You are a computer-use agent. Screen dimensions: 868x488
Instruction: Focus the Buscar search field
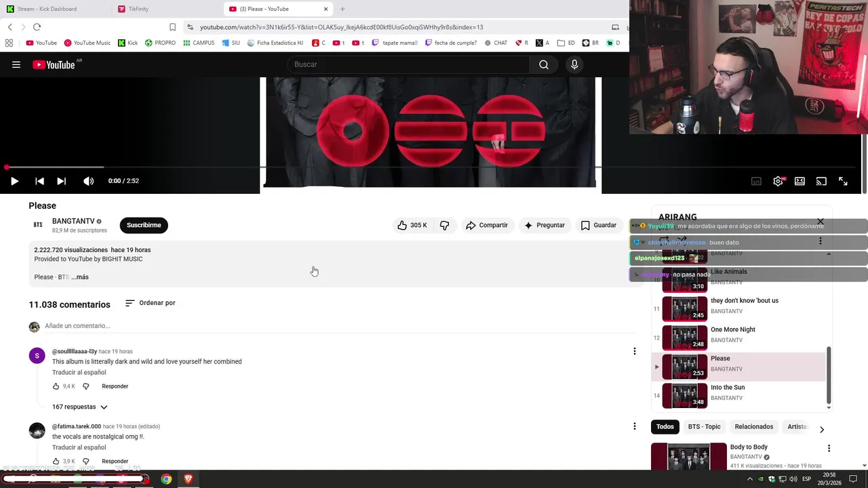click(409, 64)
